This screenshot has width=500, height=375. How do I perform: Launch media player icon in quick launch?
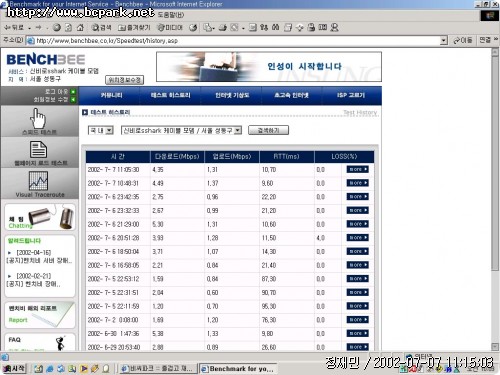pos(84,369)
